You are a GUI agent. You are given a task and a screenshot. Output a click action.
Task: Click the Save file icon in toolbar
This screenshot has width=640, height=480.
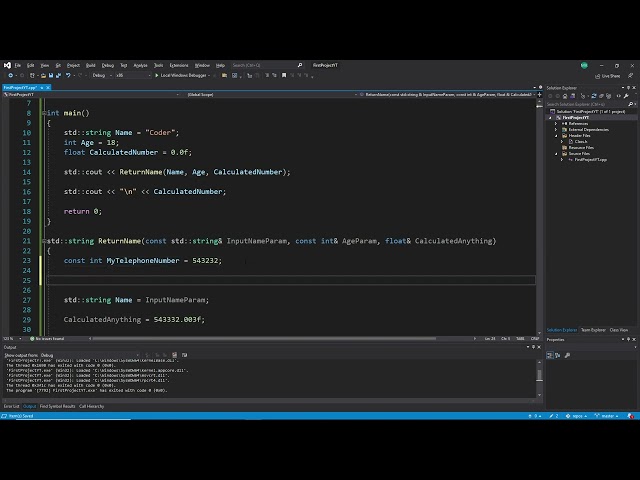click(x=51, y=76)
